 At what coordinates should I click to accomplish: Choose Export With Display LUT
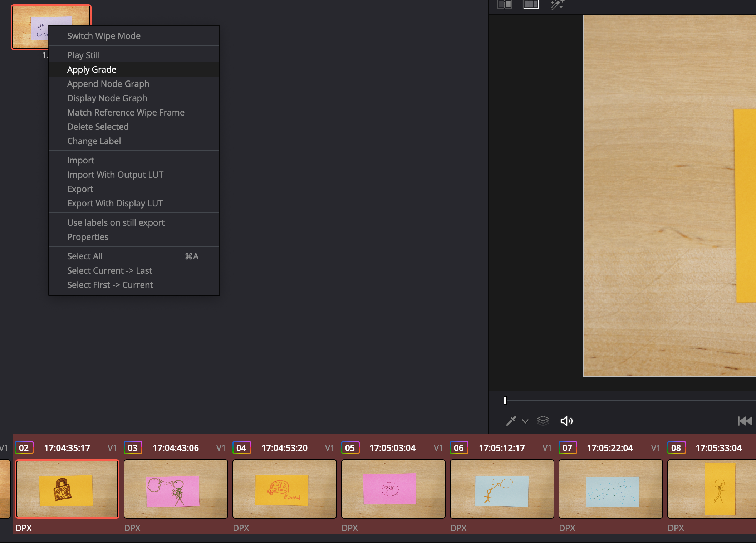(115, 203)
